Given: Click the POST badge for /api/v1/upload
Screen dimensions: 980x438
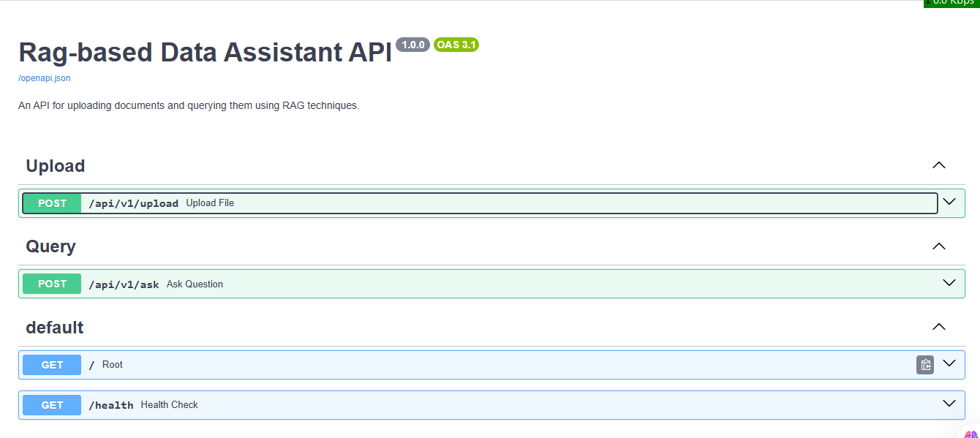Looking at the screenshot, I should [x=52, y=203].
